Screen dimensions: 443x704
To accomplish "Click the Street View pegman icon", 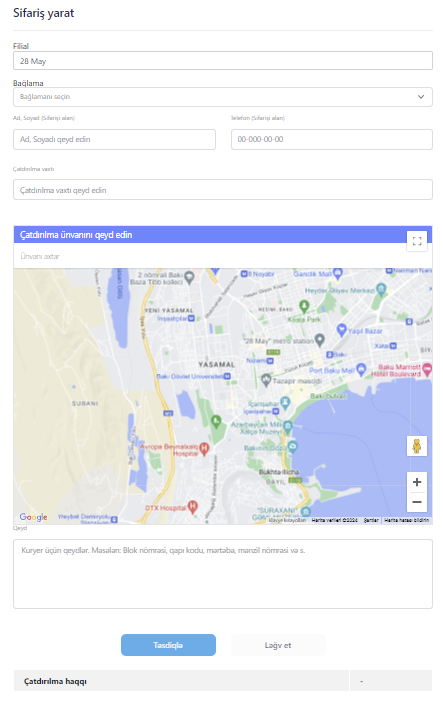I will pos(417,446).
